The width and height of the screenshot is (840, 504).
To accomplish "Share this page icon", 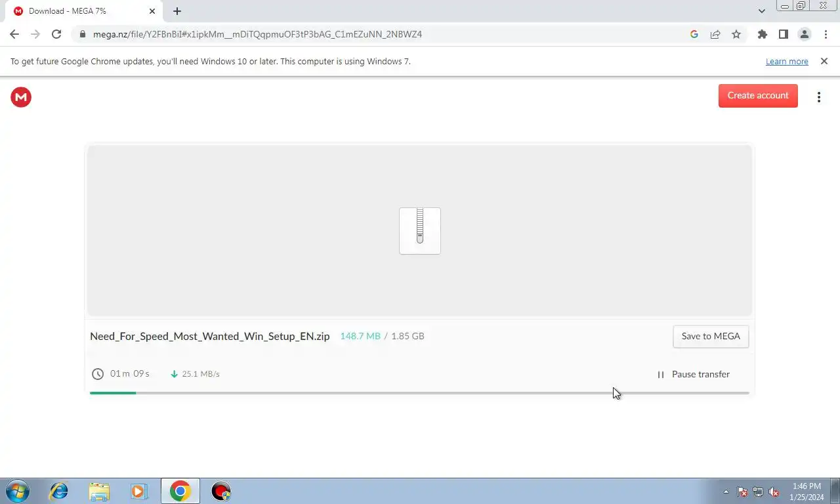I will (715, 34).
